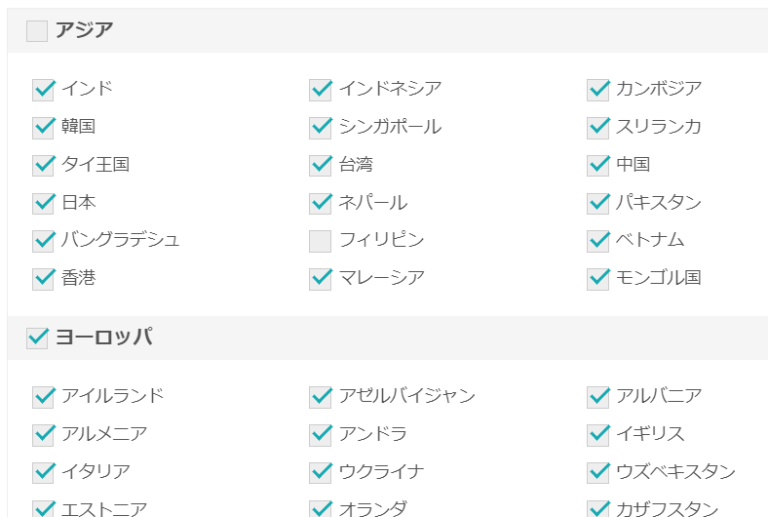768x517 pixels.
Task: Toggle the 中国 checkbox
Action: [598, 165]
